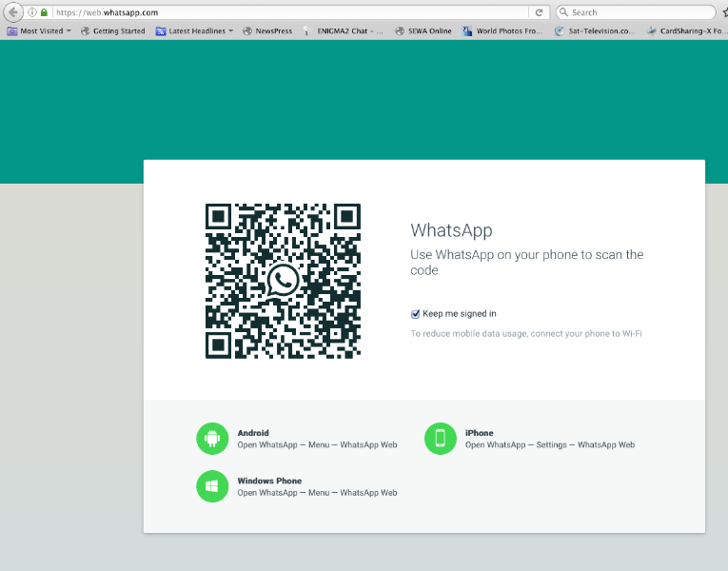
Task: Click the green Android robot icon
Action: pyautogui.click(x=212, y=438)
